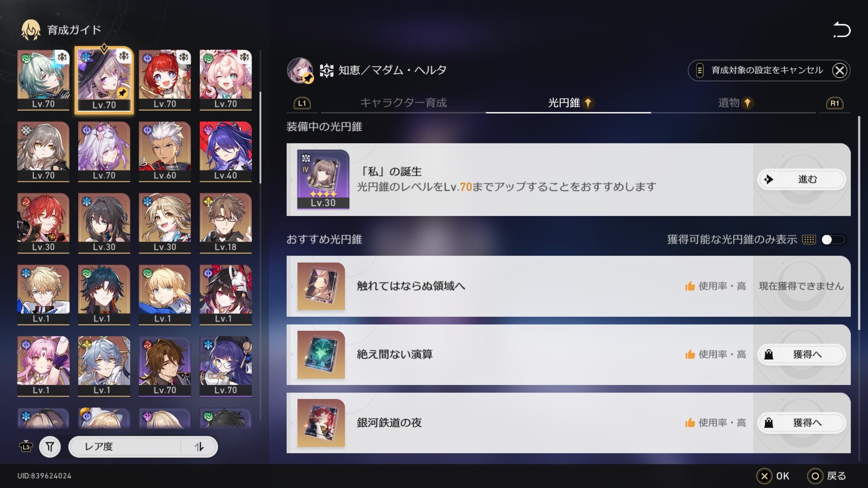Open the filter funnel icon
The height and width of the screenshot is (488, 868).
pos(50,446)
